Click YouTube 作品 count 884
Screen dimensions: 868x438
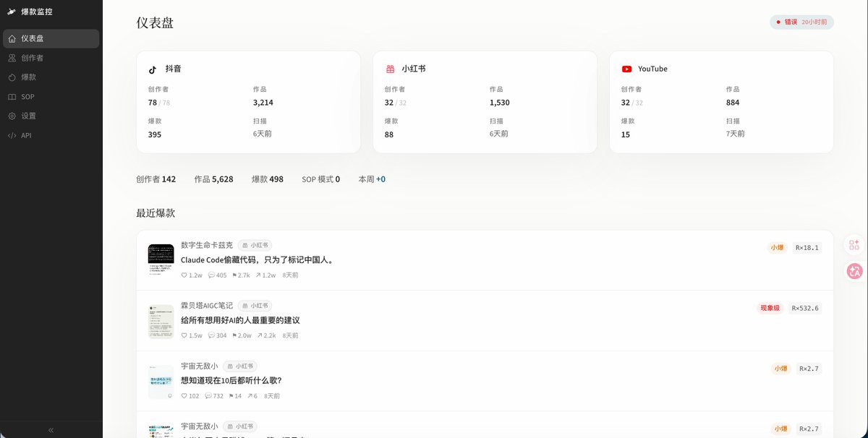733,103
